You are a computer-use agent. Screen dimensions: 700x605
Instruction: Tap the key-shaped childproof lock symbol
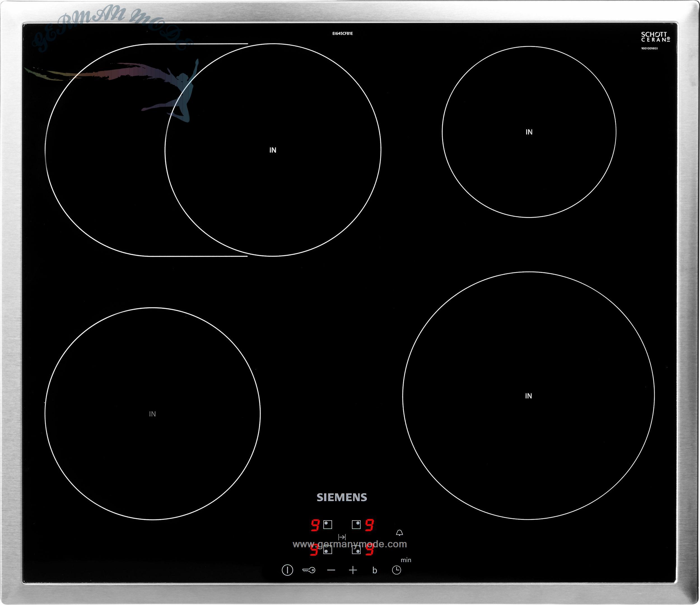tap(309, 570)
